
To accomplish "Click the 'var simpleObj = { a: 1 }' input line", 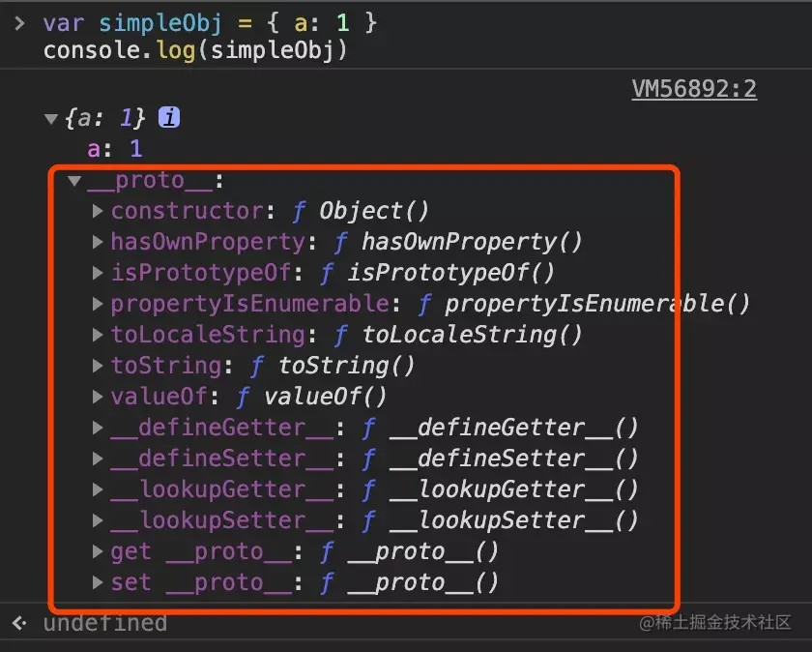I will (211, 23).
